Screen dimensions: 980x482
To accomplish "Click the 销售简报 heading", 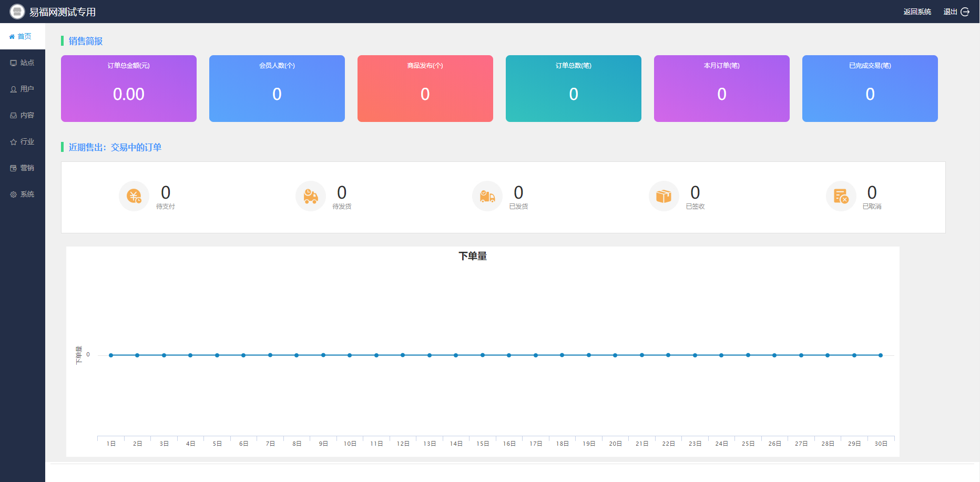I will pyautogui.click(x=86, y=41).
